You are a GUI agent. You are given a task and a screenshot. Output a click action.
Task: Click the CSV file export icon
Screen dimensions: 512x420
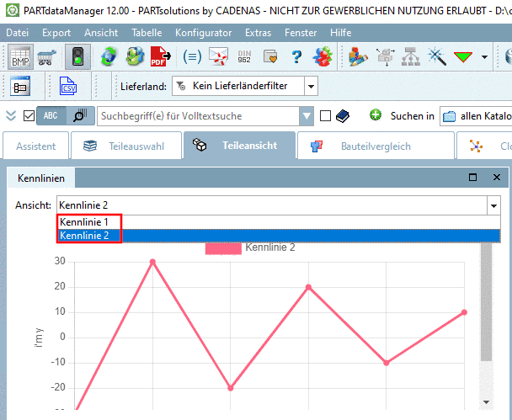(x=68, y=86)
